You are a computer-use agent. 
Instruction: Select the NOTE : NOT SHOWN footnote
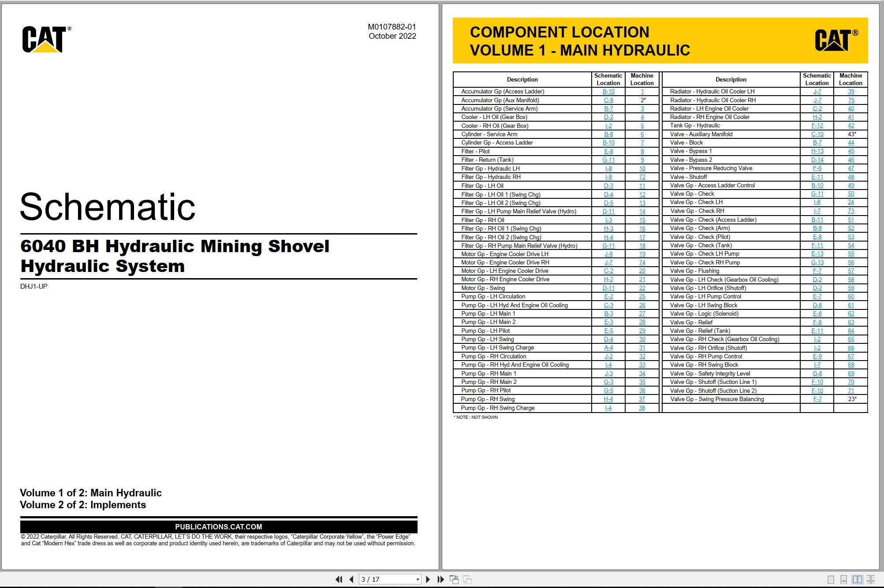pyautogui.click(x=476, y=417)
